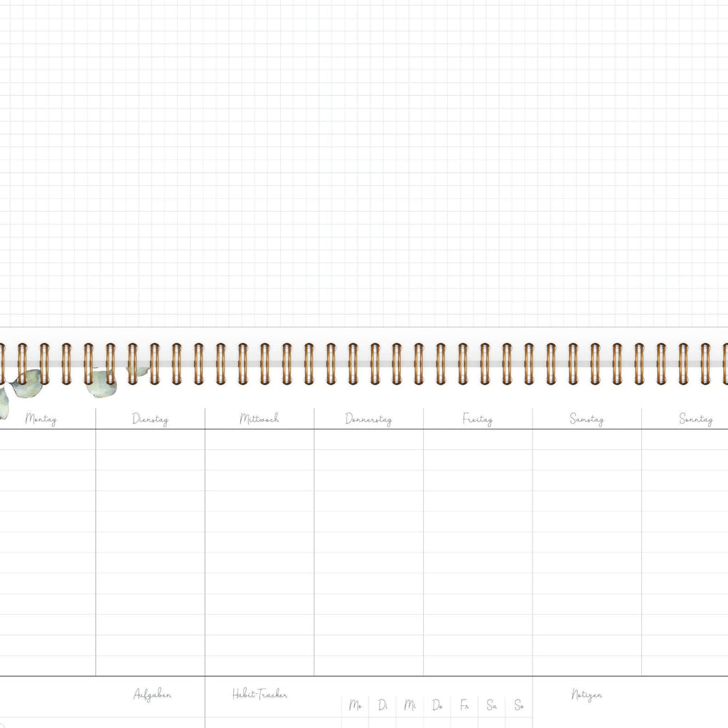Open the Aufgaben section label

(x=152, y=695)
